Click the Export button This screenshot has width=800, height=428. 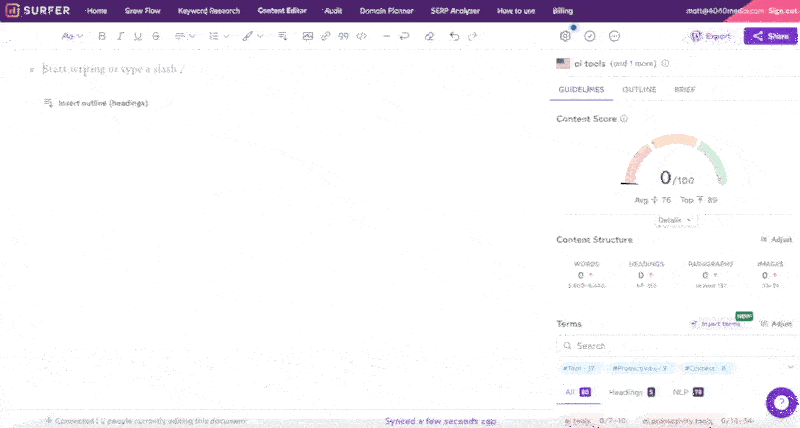pyautogui.click(x=712, y=36)
